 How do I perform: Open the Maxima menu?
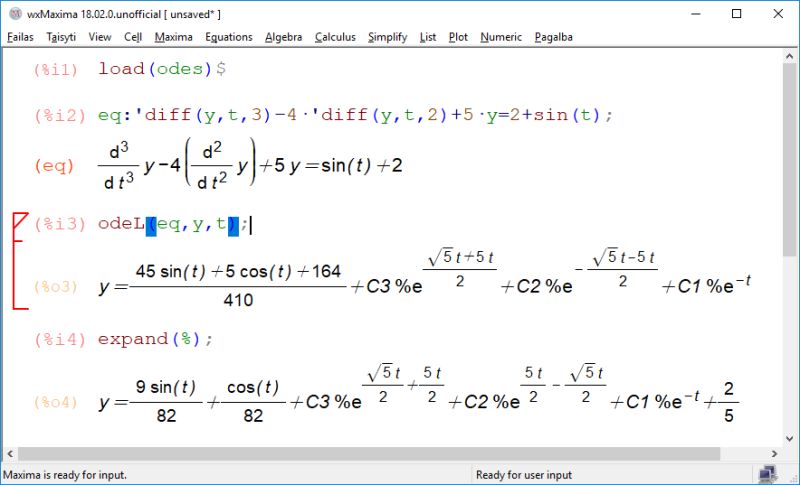tap(173, 37)
